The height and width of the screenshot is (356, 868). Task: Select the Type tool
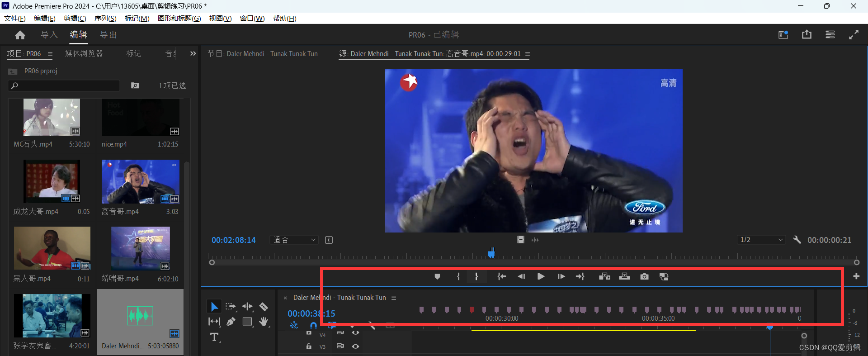click(214, 337)
